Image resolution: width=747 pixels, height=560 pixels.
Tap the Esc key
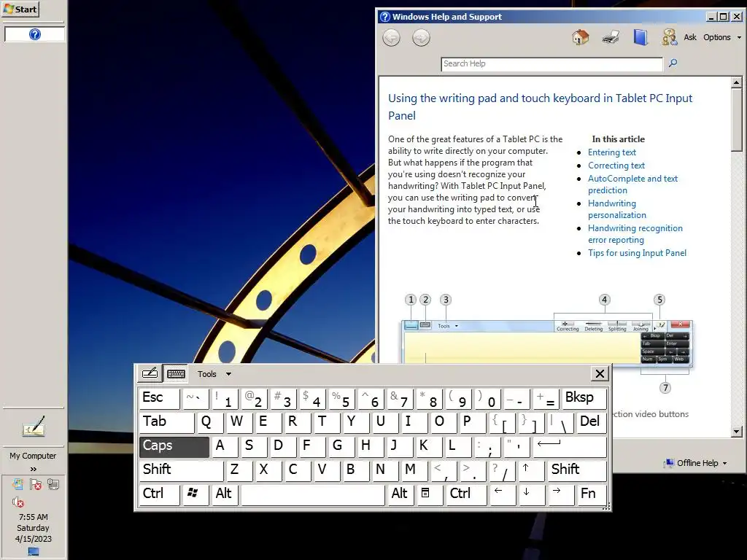tap(159, 398)
